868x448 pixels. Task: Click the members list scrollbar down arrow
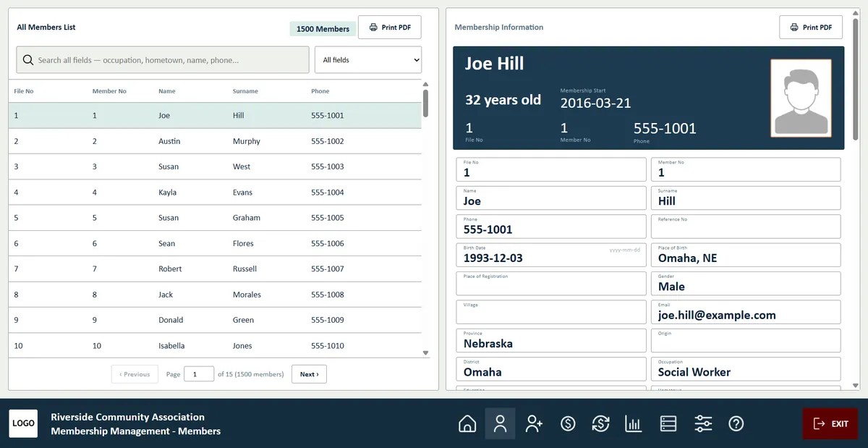point(425,353)
